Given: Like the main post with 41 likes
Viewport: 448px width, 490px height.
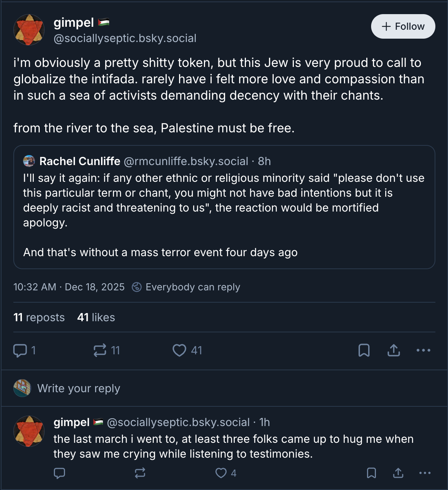Looking at the screenshot, I should tap(179, 350).
